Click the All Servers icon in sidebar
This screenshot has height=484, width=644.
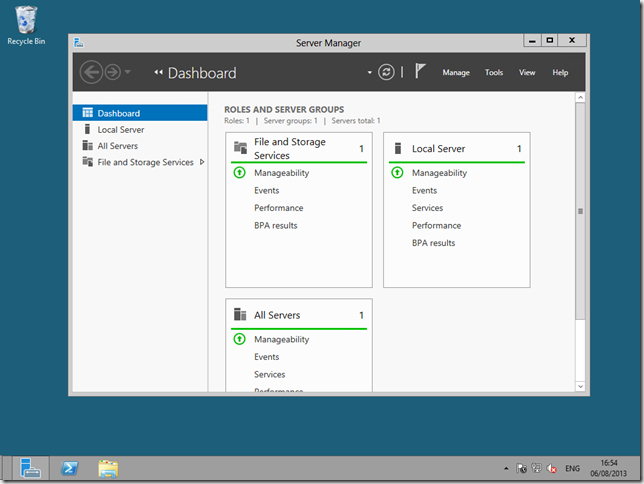coord(87,145)
